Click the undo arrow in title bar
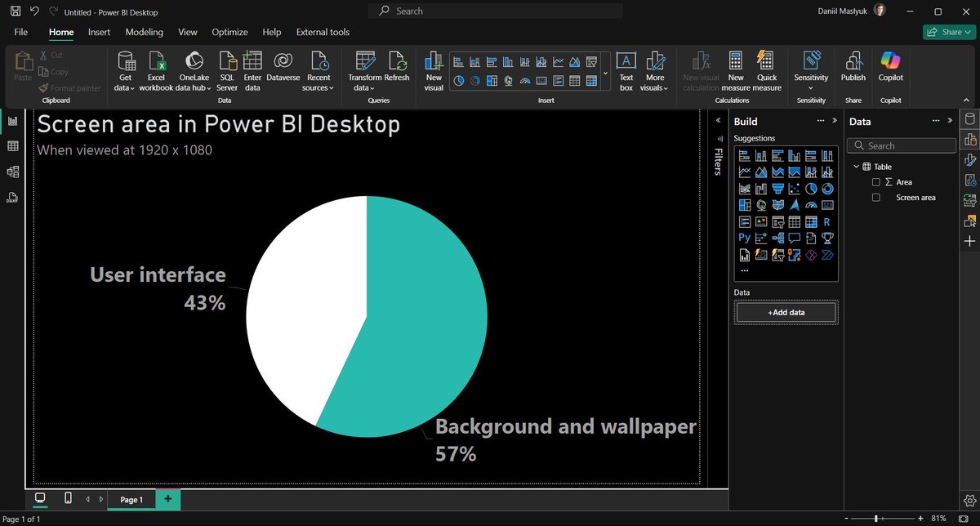980x526 pixels. pyautogui.click(x=34, y=11)
